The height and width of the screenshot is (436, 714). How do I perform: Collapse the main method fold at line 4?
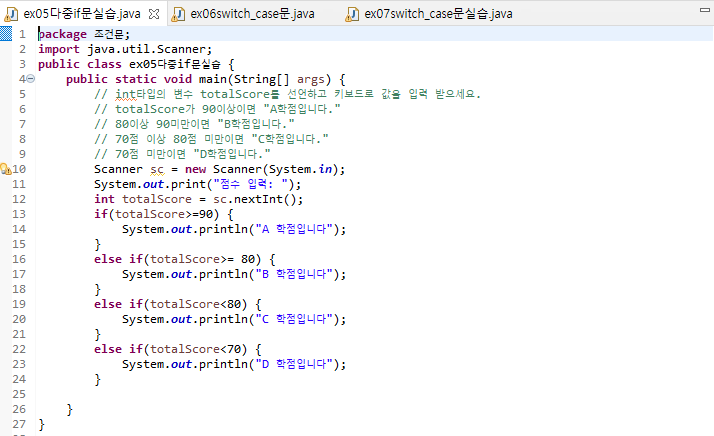click(x=31, y=79)
